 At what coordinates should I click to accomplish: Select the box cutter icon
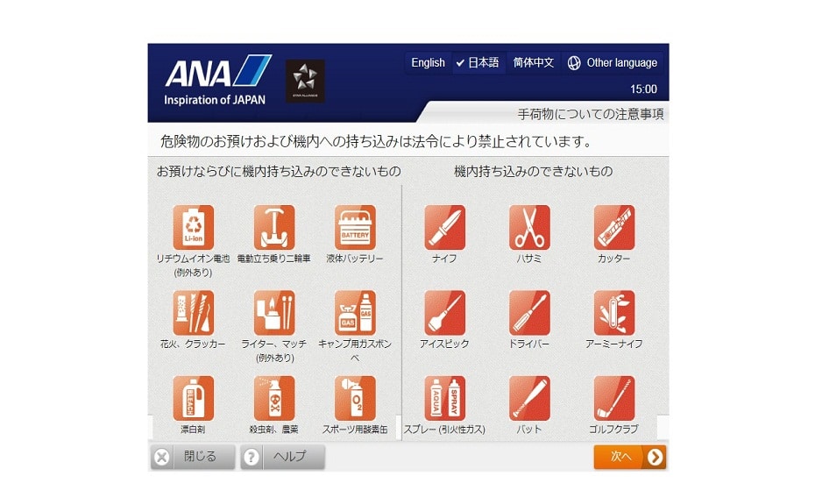coord(614,227)
